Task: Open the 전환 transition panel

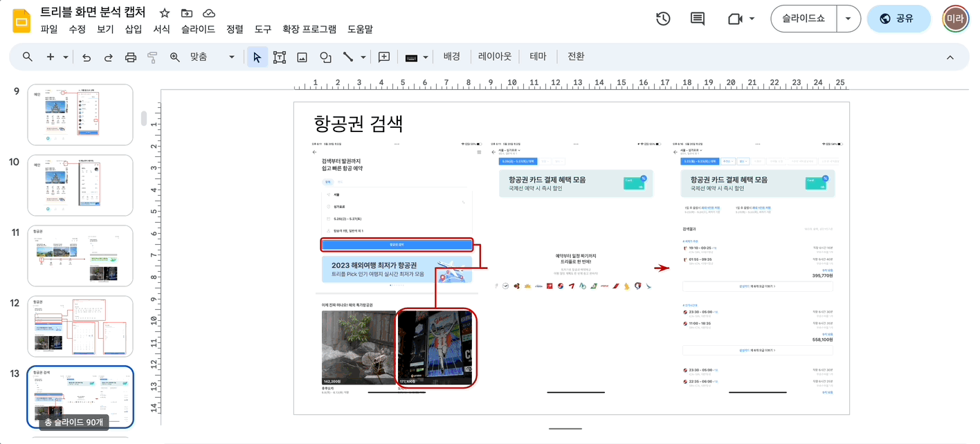Action: click(x=576, y=57)
